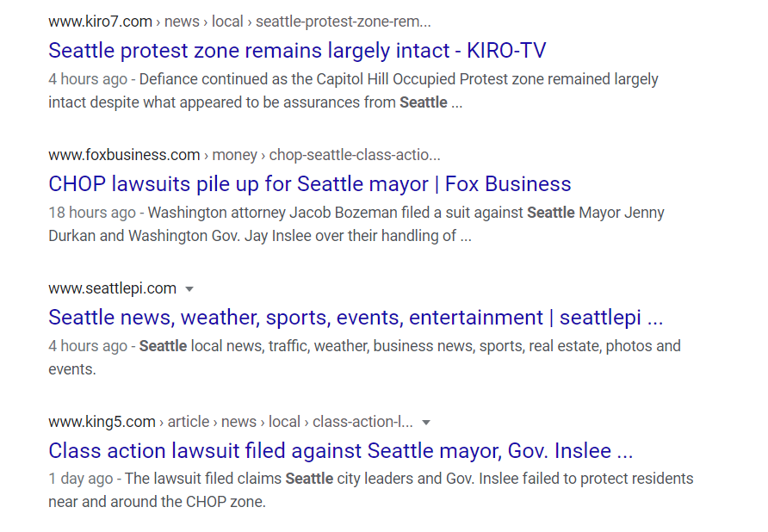
Task: Click 'chop-seattle-class-actio...' path in foxbusiness URL
Action: [355, 155]
